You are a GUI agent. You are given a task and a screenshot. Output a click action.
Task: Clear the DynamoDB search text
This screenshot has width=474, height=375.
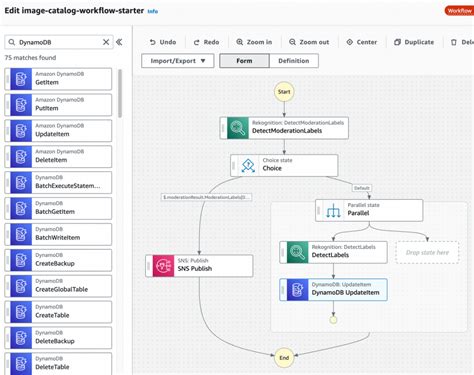[x=106, y=42]
